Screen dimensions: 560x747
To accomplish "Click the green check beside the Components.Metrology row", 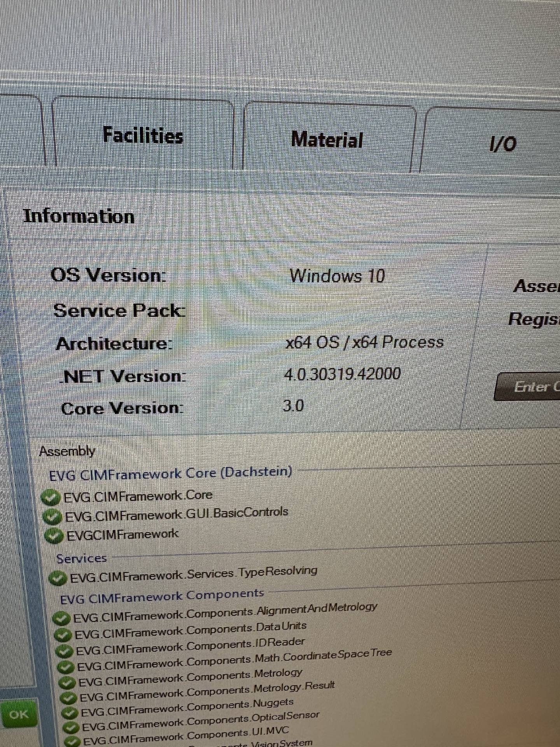I will coord(67,683).
